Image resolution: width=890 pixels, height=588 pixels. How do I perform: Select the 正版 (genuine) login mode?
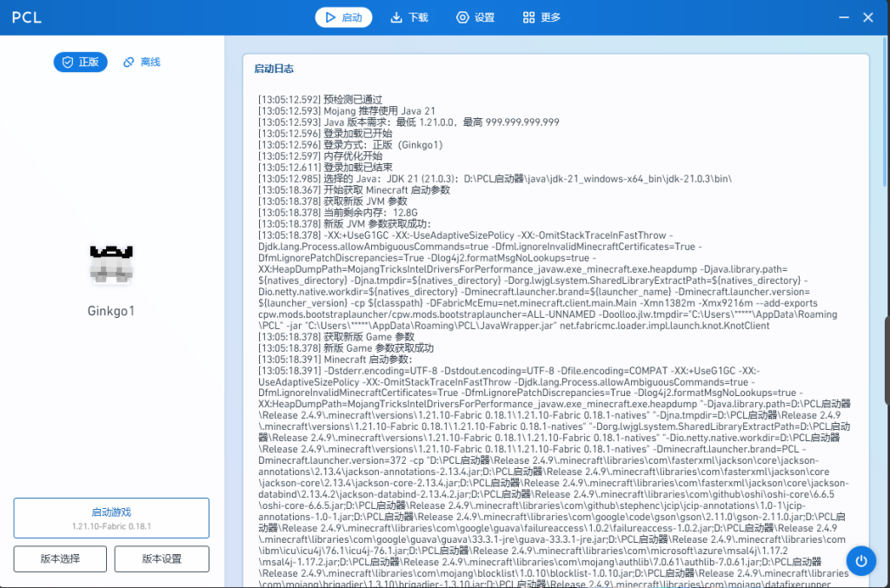click(81, 62)
